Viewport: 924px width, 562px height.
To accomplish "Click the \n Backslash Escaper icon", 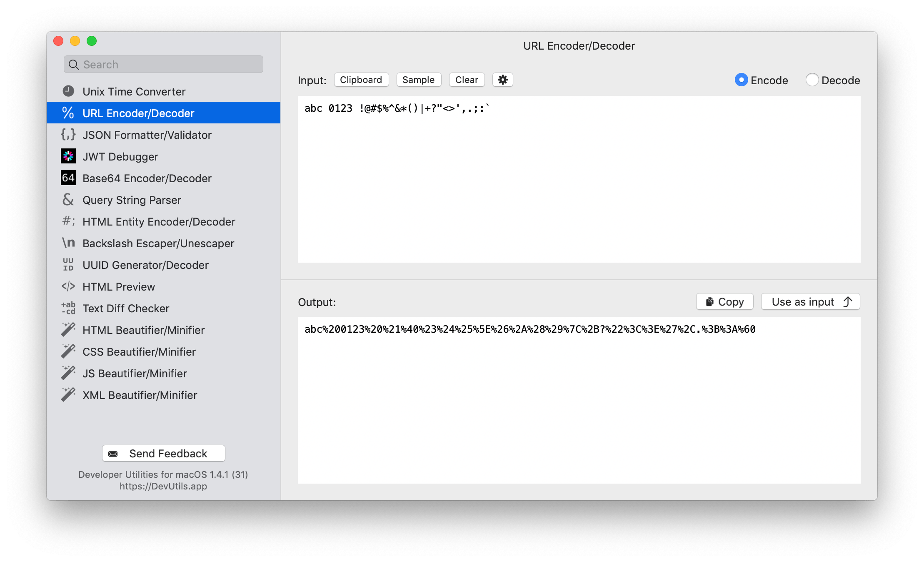I will pyautogui.click(x=68, y=243).
